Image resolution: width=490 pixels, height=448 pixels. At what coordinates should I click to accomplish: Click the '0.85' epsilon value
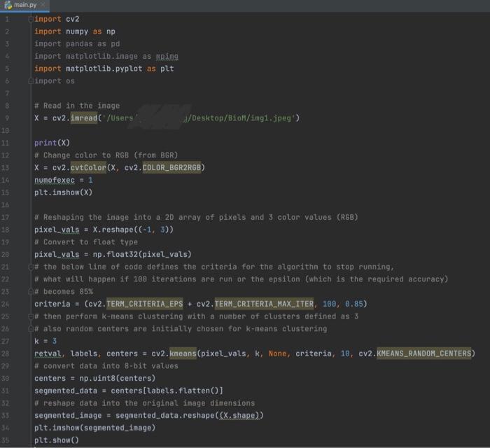(353, 304)
